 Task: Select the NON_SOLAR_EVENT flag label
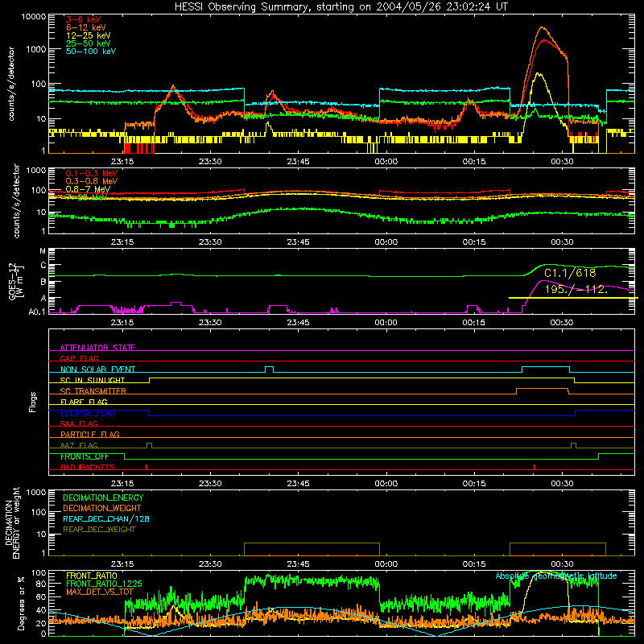coord(97,369)
